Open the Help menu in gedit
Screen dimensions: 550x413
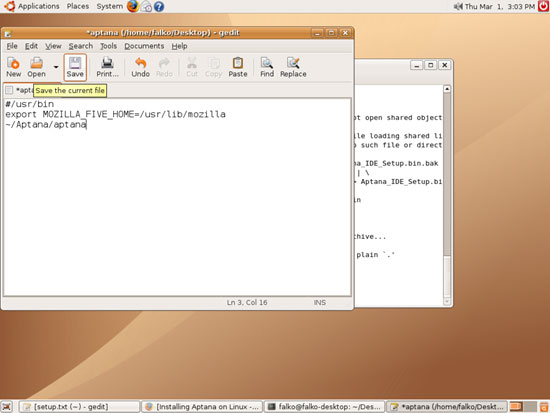[179, 46]
